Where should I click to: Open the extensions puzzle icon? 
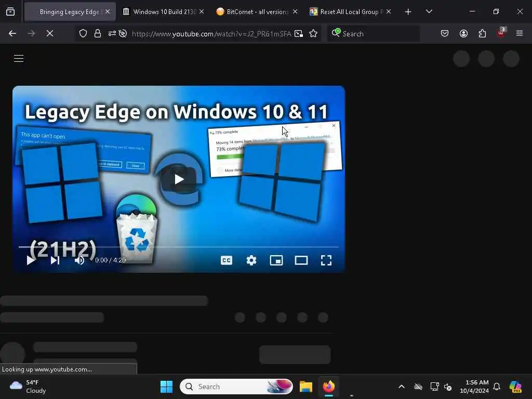482,33
